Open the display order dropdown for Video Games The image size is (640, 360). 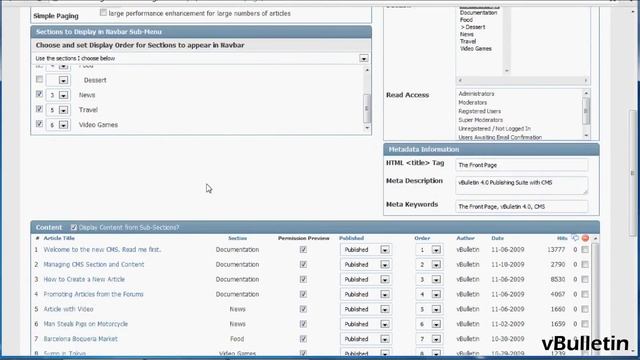(x=63, y=125)
